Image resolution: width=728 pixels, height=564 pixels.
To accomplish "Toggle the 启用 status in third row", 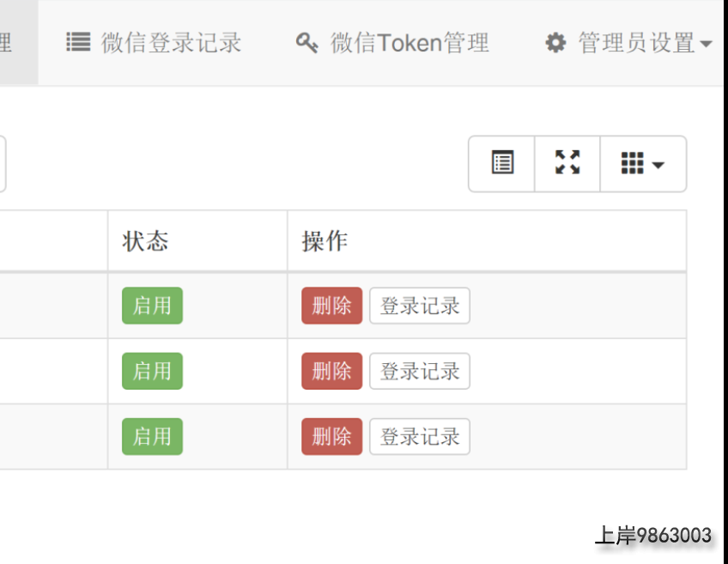I will pyautogui.click(x=152, y=436).
